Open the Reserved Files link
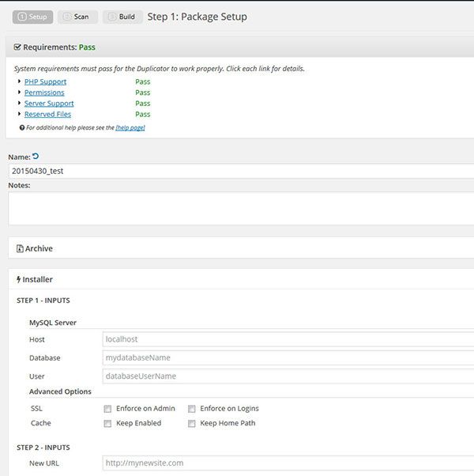 coord(47,115)
